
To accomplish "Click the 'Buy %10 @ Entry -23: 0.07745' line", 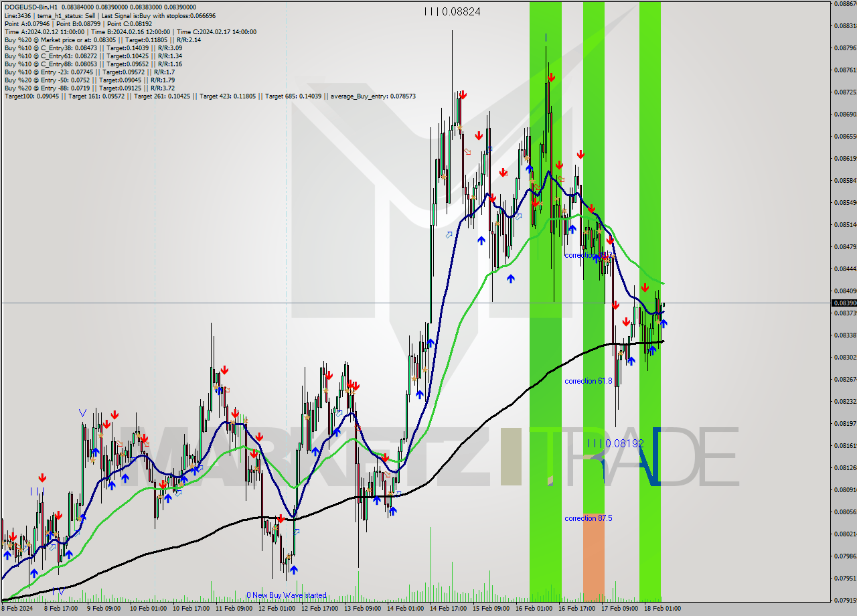I will click(90, 72).
